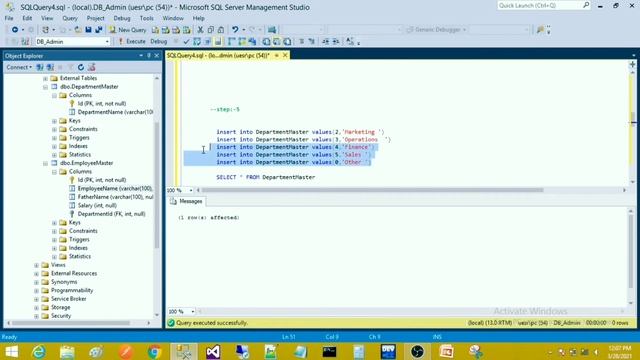Expand the Programmability folder

click(36, 291)
